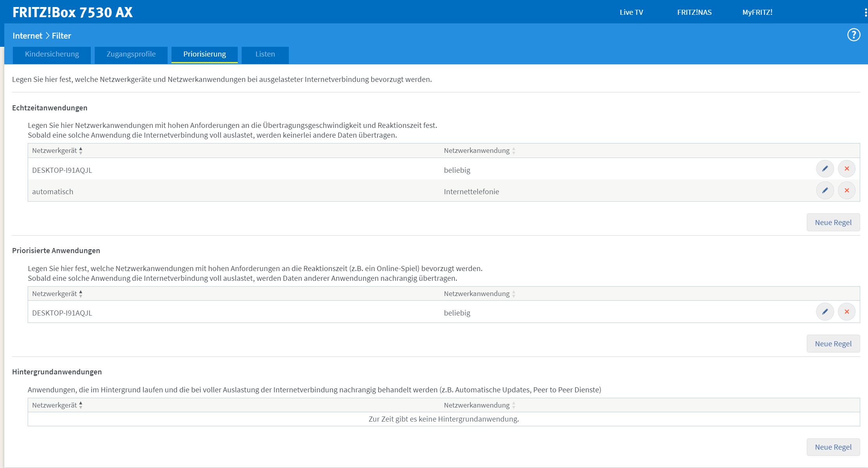Open the help question mark icon

coord(854,35)
